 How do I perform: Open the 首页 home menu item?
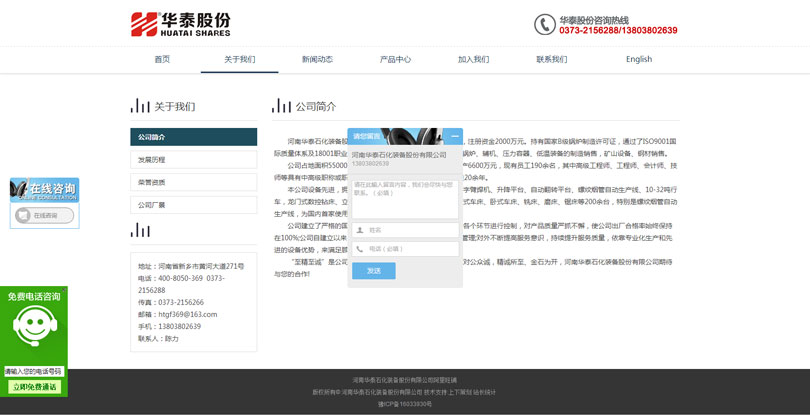162,59
